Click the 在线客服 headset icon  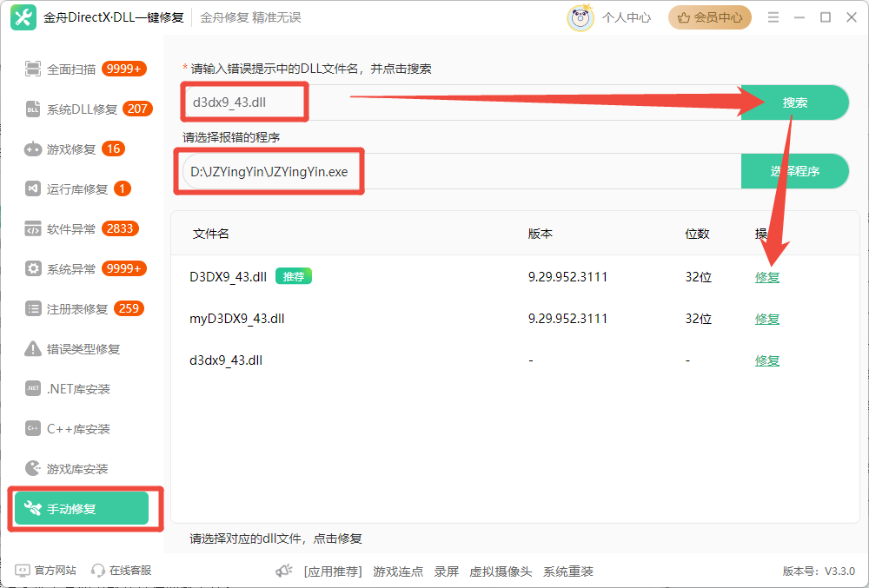click(x=98, y=571)
